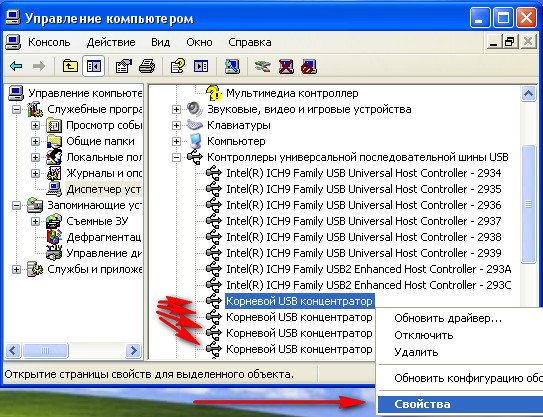Image resolution: width=543 pixels, height=417 pixels.
Task: Click the Uninstall device toolbar icon
Action: 286,66
